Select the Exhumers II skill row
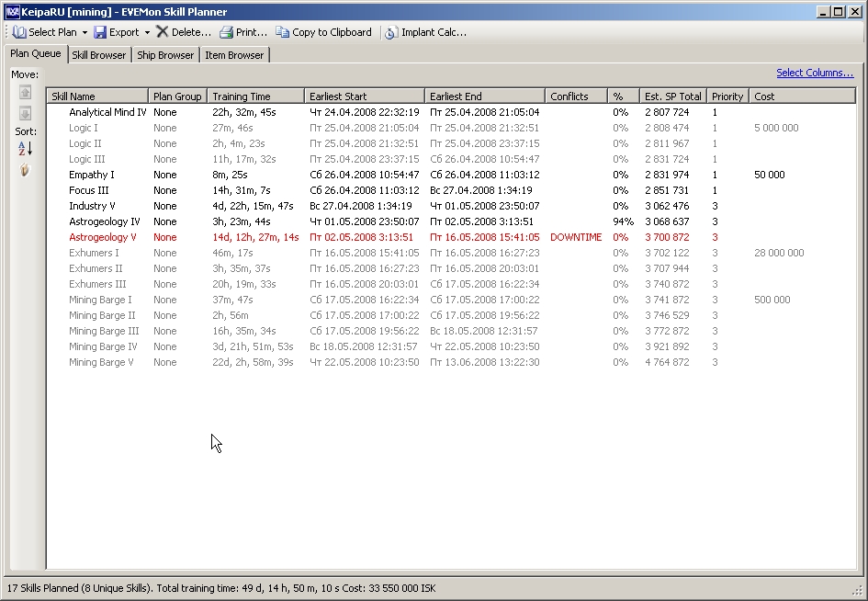This screenshot has width=868, height=601. point(451,268)
